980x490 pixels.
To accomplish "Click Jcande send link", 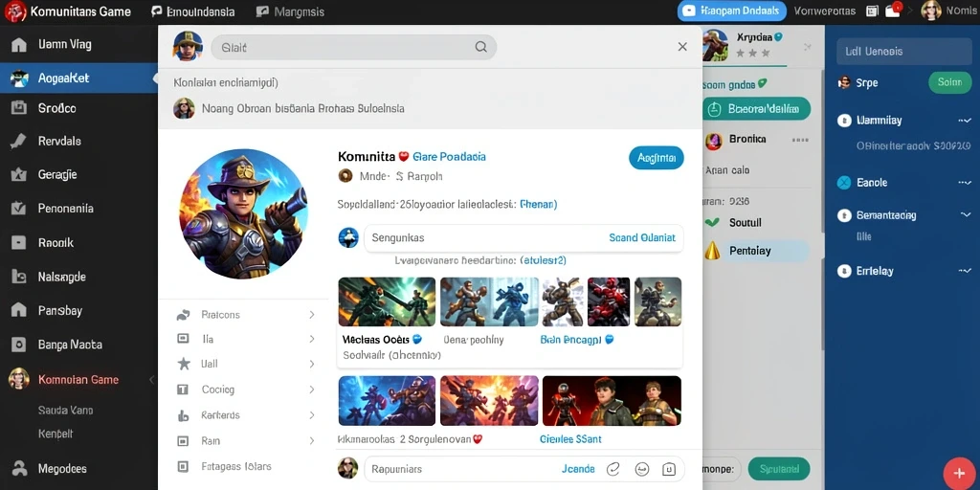I will tap(578, 469).
